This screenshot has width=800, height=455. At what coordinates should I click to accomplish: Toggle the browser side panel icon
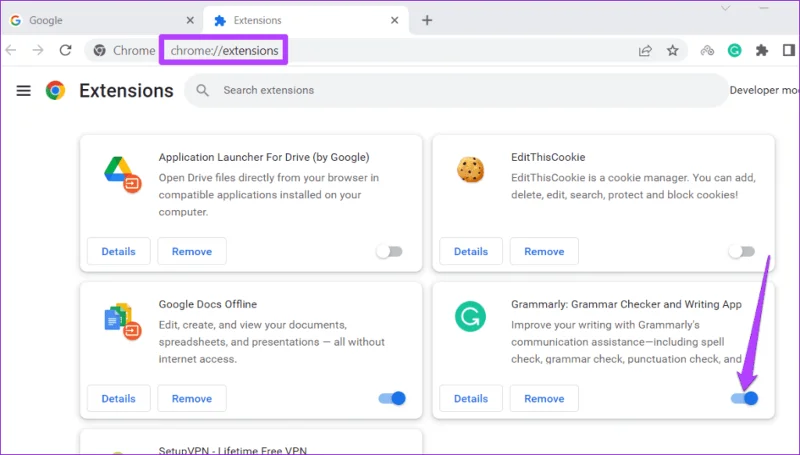pos(789,50)
